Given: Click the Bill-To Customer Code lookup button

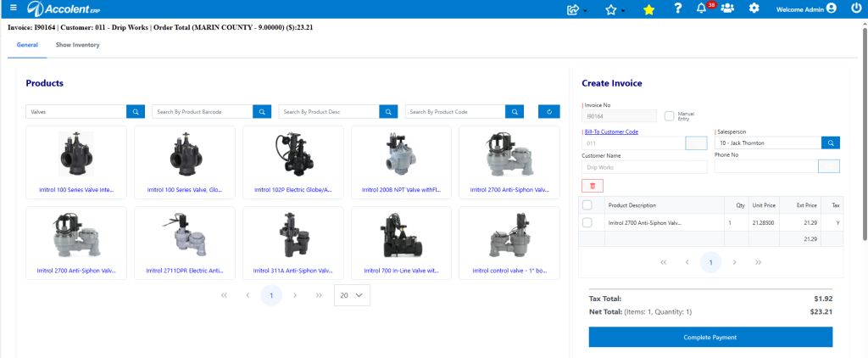Looking at the screenshot, I should click(x=697, y=143).
